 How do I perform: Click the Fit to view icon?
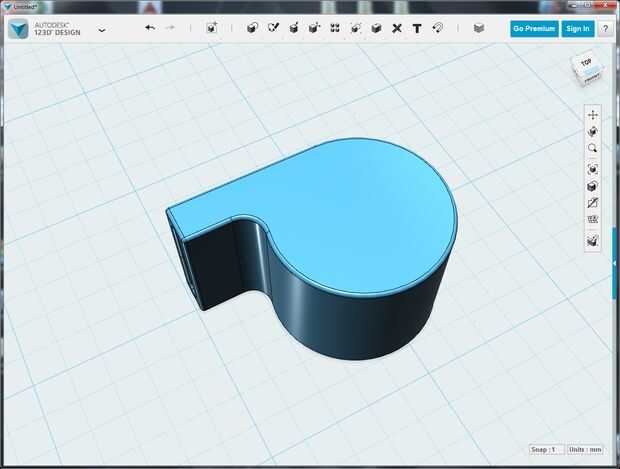pyautogui.click(x=592, y=169)
